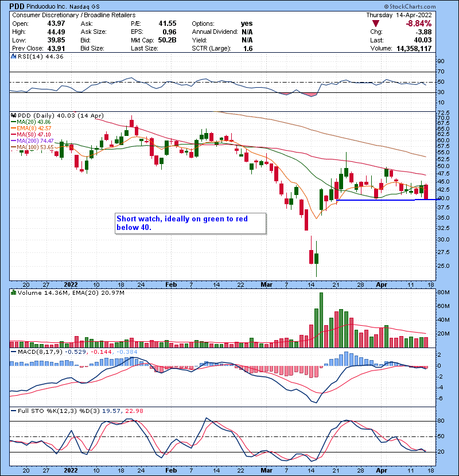Screen dimensions: 459x476
Task: Click the High value 44.49
Action: click(56, 32)
